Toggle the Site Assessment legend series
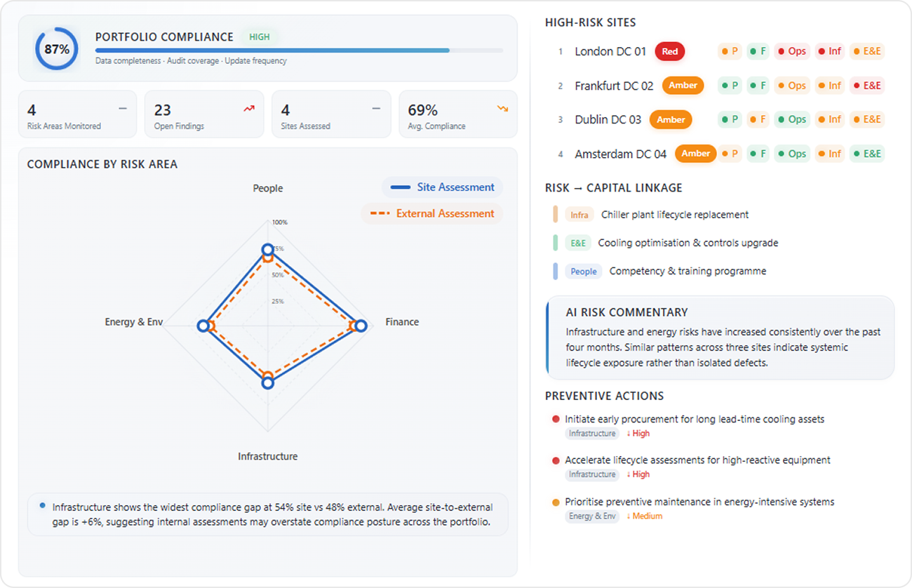 (x=443, y=187)
